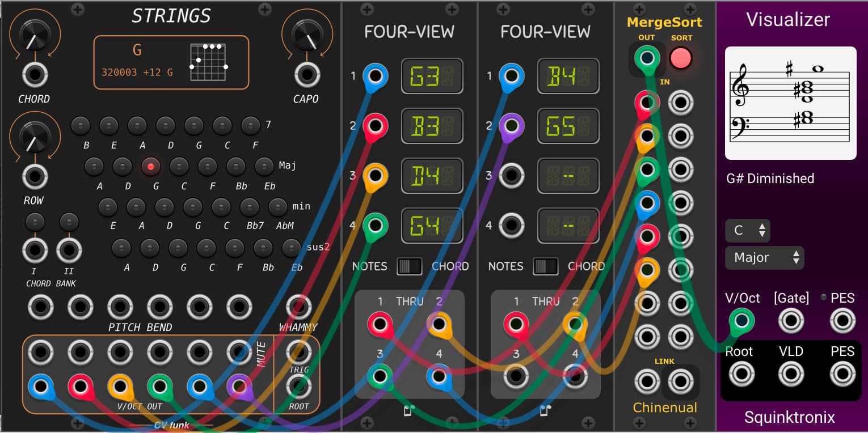
Task: Toggle NOTES/CHORD switch on first Four-View
Action: 409,266
